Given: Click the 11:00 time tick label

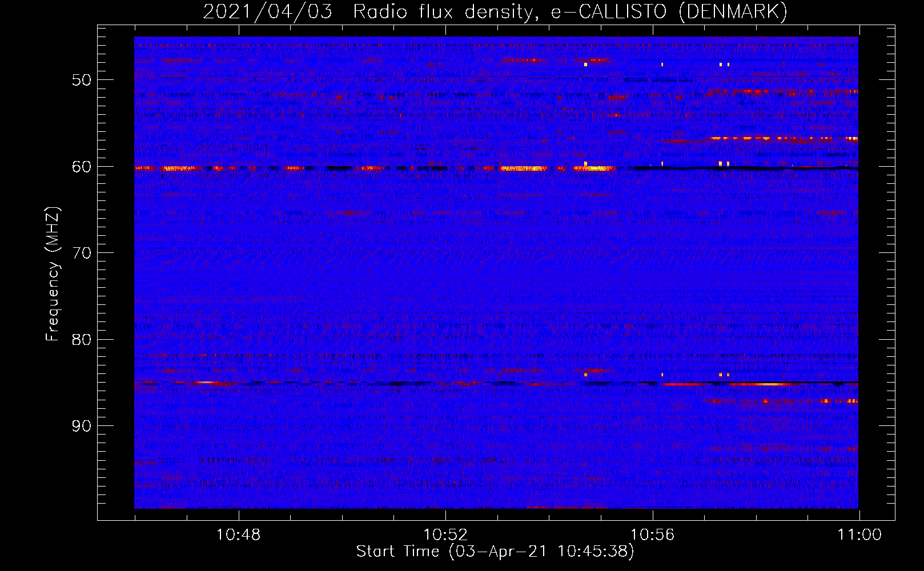Looking at the screenshot, I should click(859, 534).
